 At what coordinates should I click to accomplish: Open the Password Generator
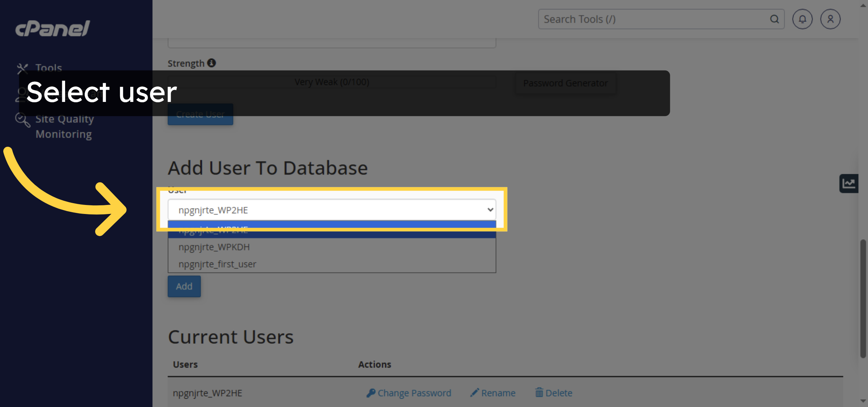coord(565,83)
